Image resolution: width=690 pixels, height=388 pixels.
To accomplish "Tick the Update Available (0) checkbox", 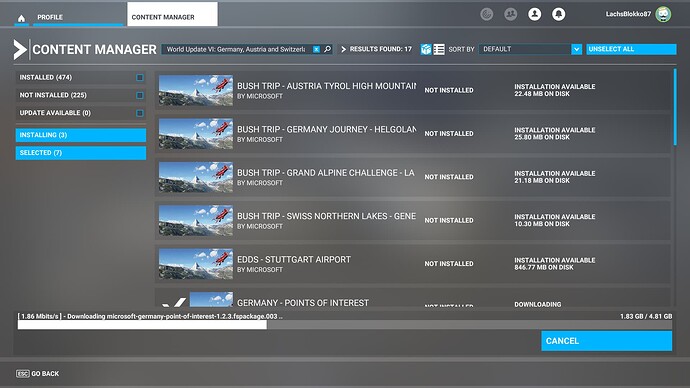I will [139, 113].
